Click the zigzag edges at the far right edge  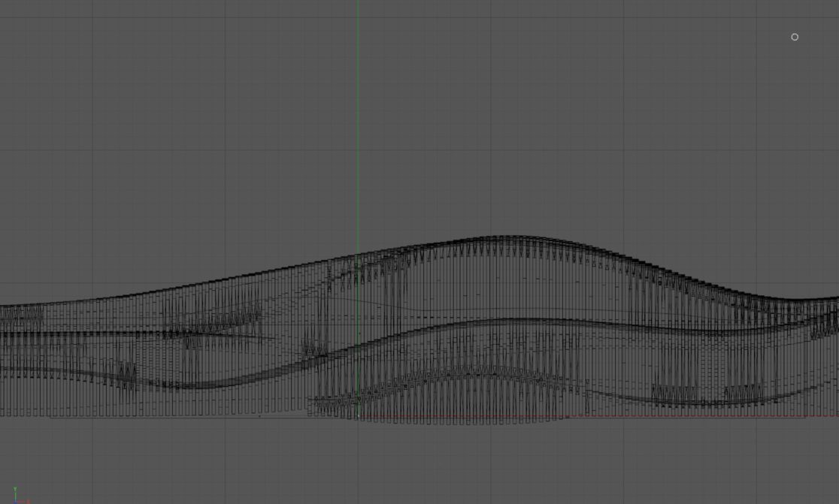coord(827,324)
